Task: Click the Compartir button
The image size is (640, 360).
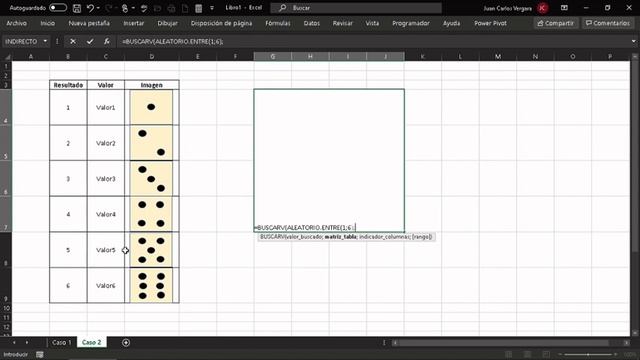Action: point(556,23)
